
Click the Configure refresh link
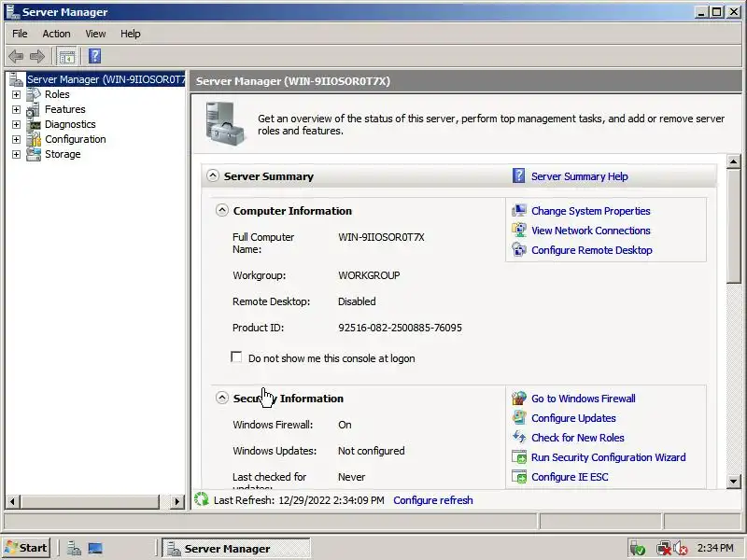tap(433, 500)
